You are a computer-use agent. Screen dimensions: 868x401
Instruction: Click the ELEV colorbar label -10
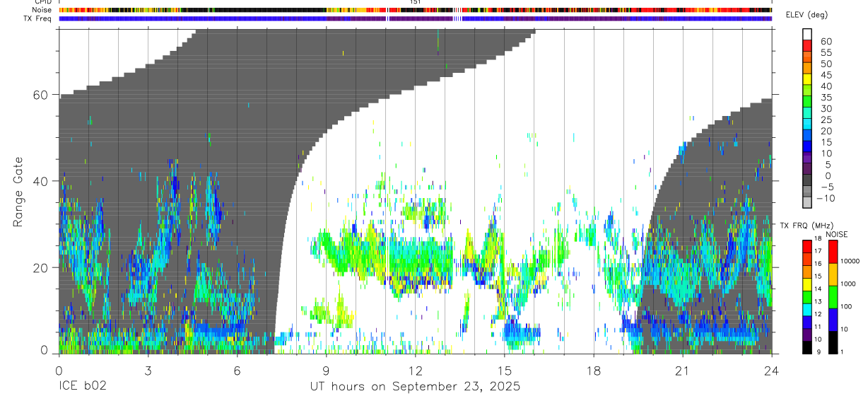tap(826, 199)
